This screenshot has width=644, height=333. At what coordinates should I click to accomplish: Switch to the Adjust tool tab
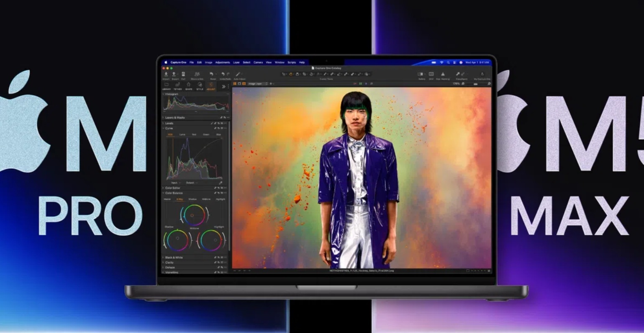[211, 88]
